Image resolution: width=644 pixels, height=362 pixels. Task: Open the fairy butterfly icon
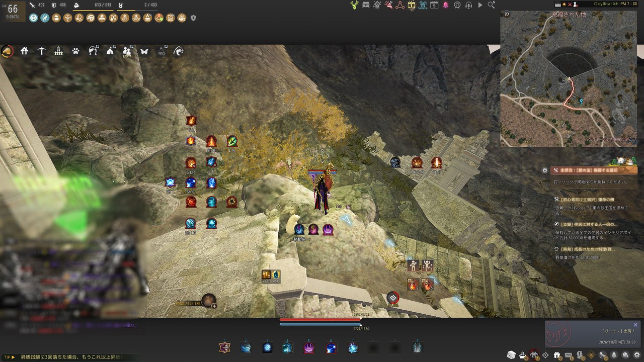[144, 51]
